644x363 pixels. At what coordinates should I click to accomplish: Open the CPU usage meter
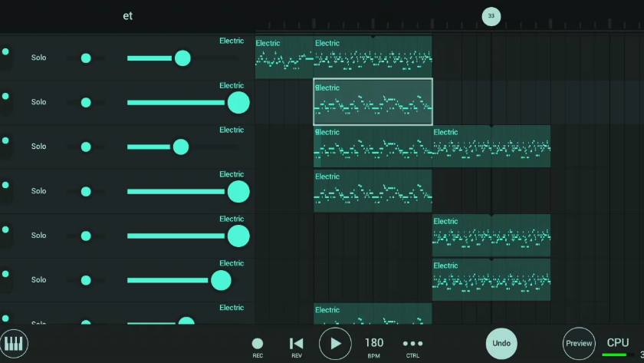618,348
